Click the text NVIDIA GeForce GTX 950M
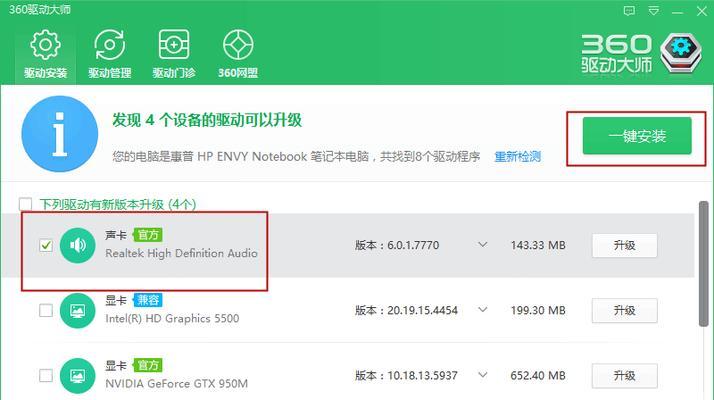Image resolution: width=714 pixels, height=400 pixels. [177, 384]
